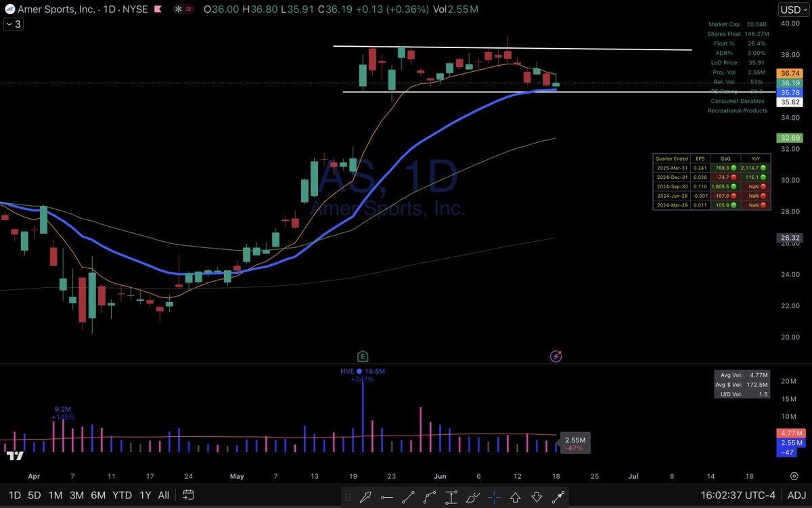Click the red 4.77M volume label
This screenshot has width=812, height=508.
(791, 432)
